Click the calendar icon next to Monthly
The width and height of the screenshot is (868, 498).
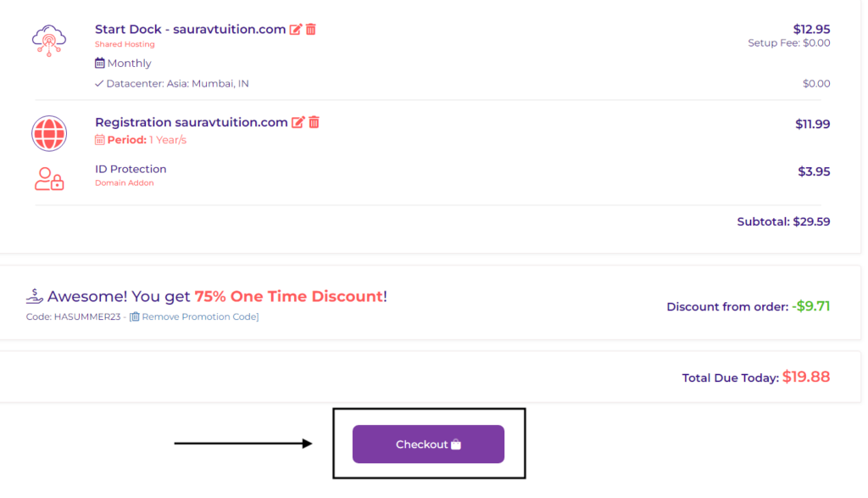point(100,63)
